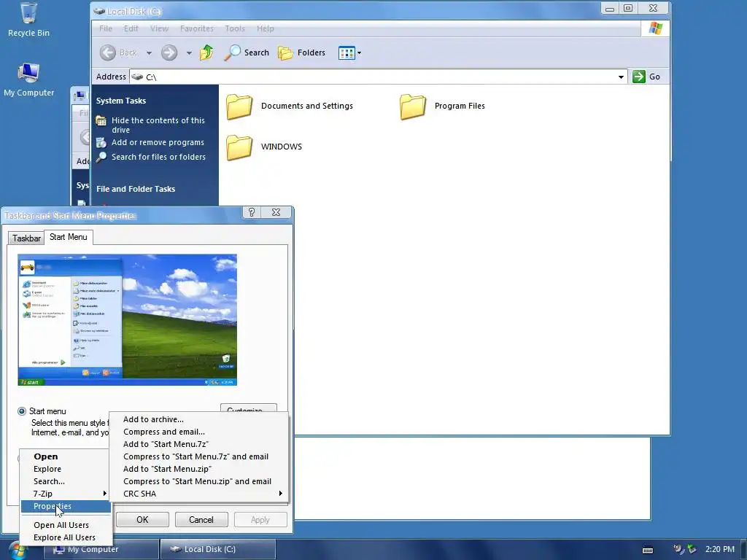Click Add or remove programs link
The height and width of the screenshot is (560, 747).
[x=158, y=142]
